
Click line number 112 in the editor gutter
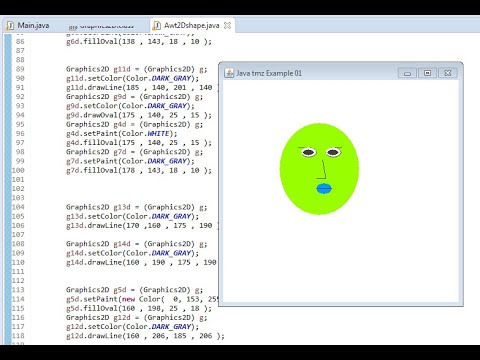(18, 281)
